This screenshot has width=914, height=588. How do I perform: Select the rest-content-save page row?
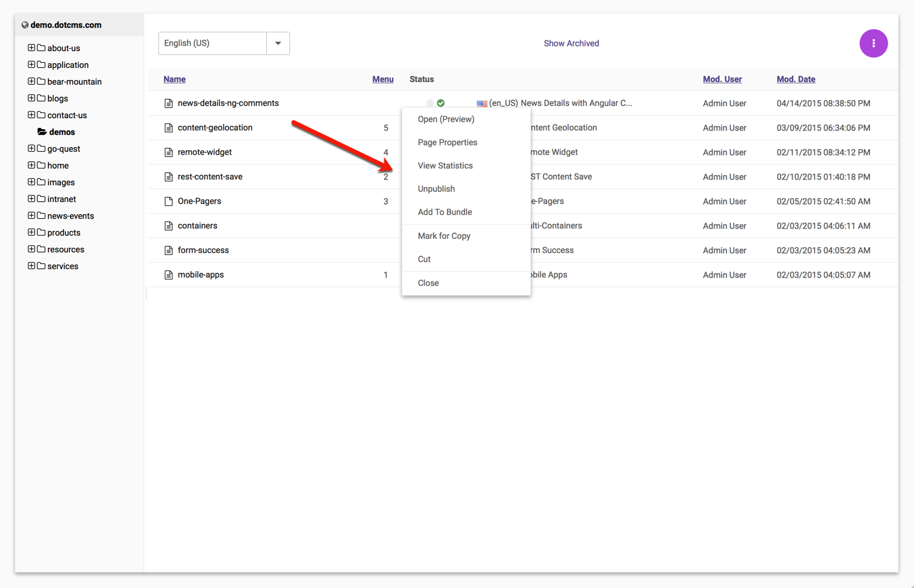(x=210, y=177)
